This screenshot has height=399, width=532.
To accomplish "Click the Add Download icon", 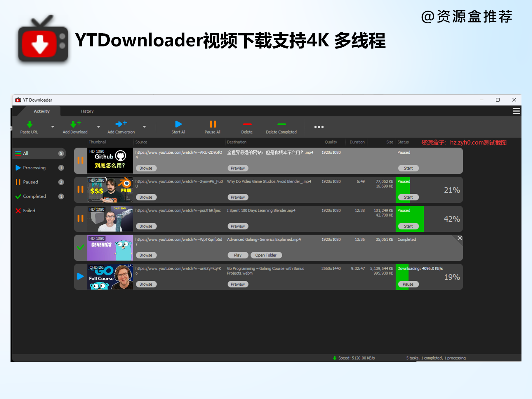I will point(76,124).
